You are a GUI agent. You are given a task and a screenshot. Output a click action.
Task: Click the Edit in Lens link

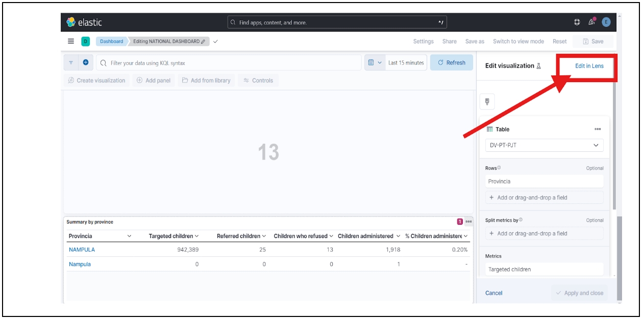click(589, 66)
